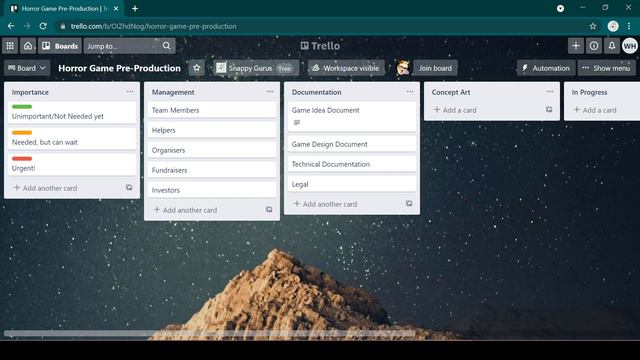640x360 pixels.
Task: Reload the page with refresh icon
Action: coord(43,26)
